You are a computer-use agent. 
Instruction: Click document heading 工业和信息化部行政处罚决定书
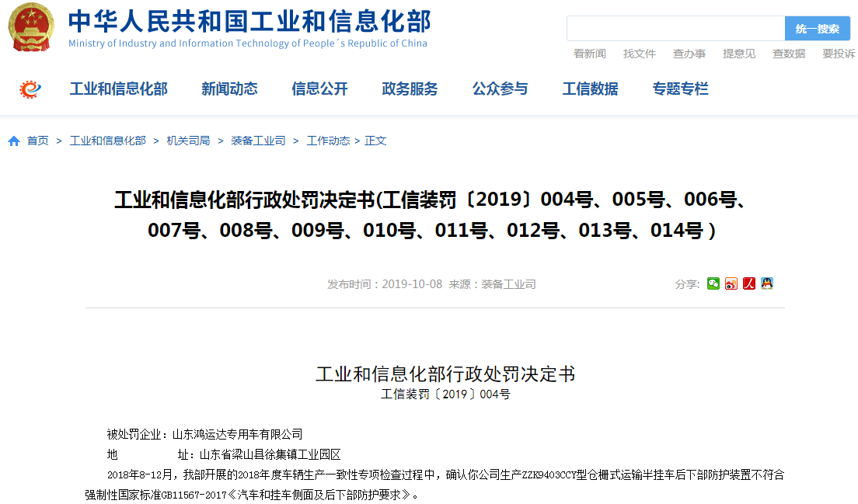point(445,374)
